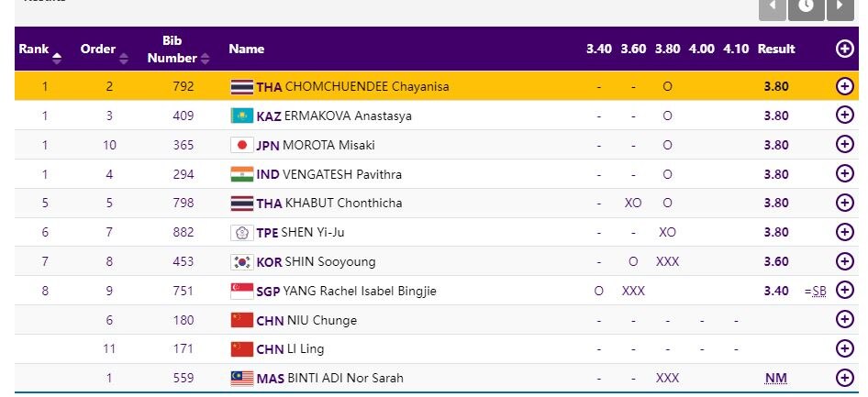Image resolution: width=868 pixels, height=397 pixels.
Task: Click the plus icon in the table header
Action: 845,49
